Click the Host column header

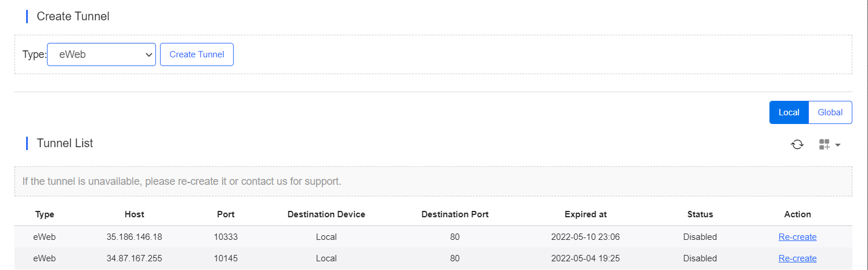[135, 214]
